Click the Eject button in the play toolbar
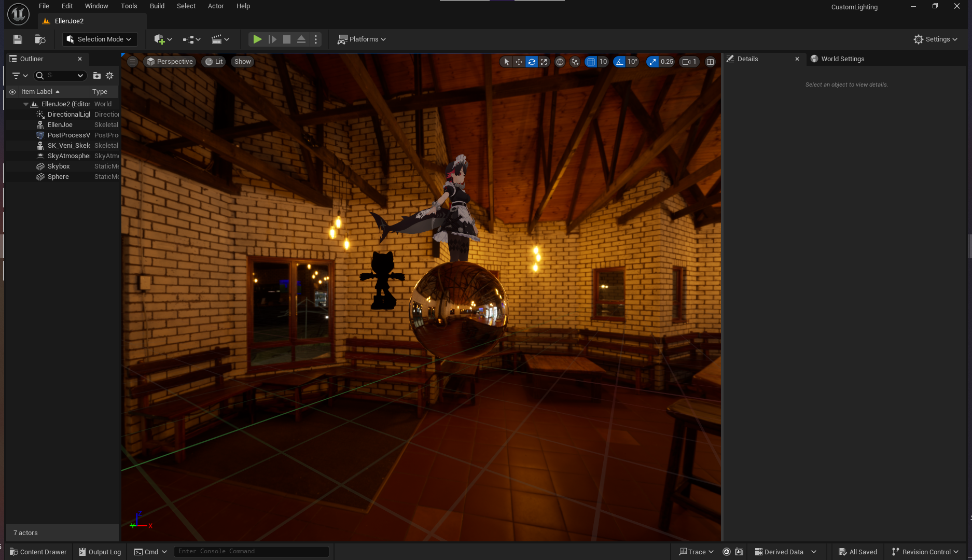The width and height of the screenshot is (972, 560). tap(301, 39)
